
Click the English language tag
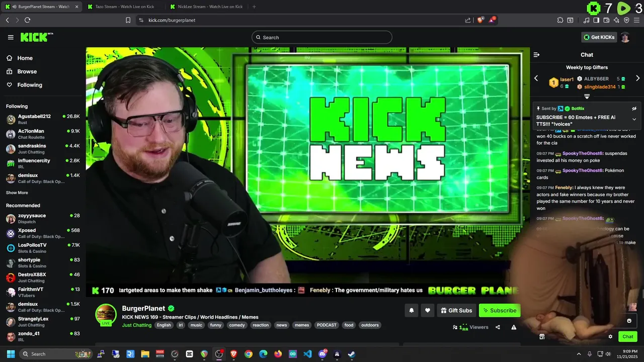pos(164,325)
